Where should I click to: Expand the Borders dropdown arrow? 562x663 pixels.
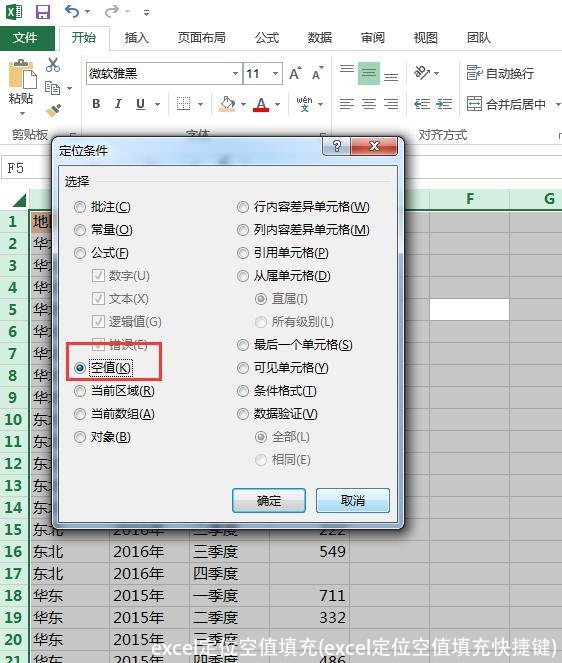click(200, 104)
